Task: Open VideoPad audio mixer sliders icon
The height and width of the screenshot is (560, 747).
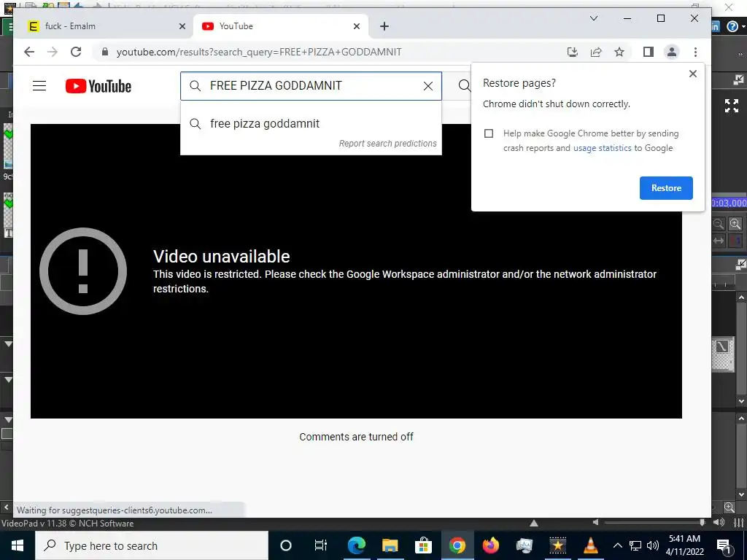Action: [739, 522]
